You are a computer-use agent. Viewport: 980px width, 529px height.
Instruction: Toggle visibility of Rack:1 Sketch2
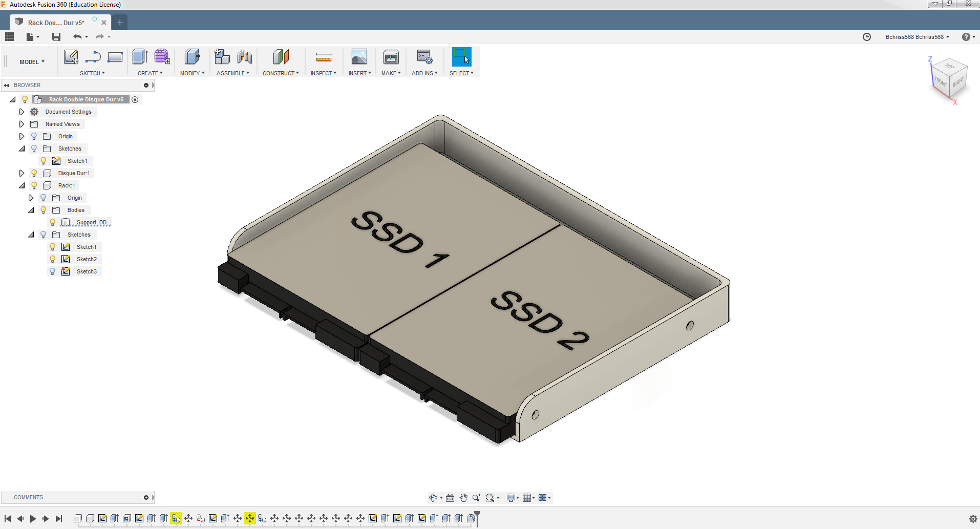tap(52, 259)
